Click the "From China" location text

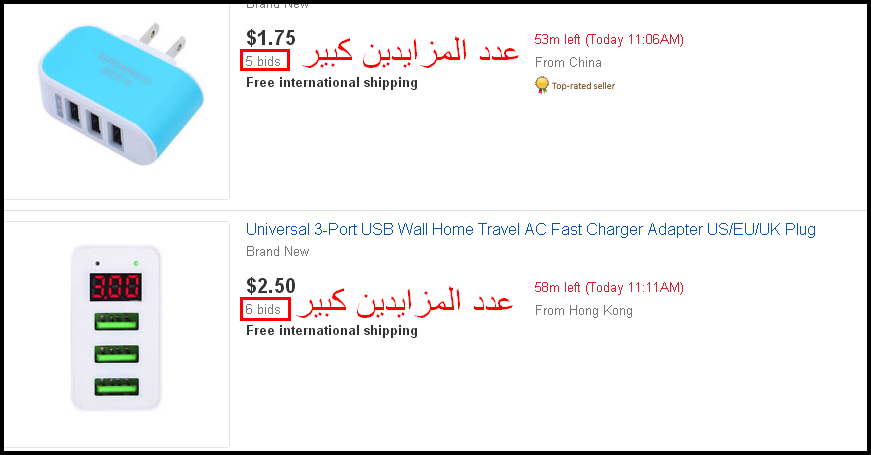[568, 63]
